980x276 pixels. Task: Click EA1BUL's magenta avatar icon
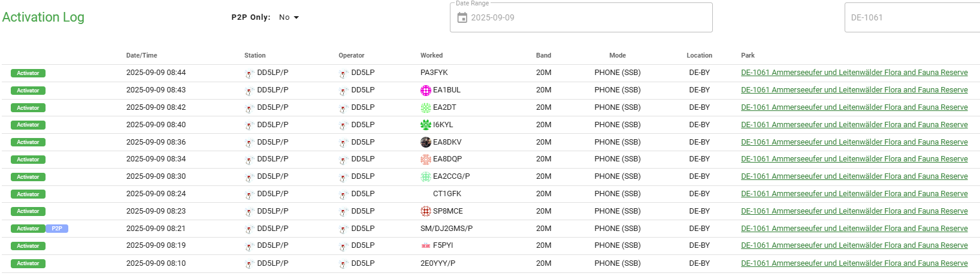click(426, 91)
